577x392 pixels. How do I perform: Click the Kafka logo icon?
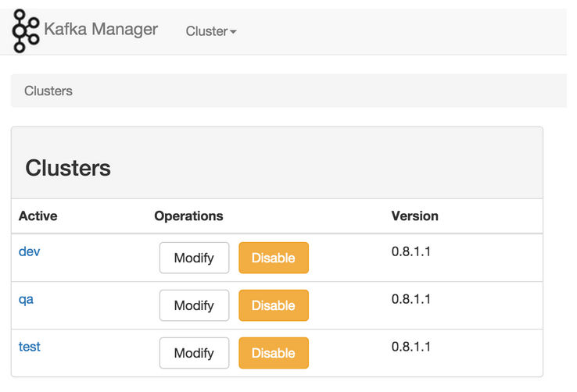[x=25, y=31]
